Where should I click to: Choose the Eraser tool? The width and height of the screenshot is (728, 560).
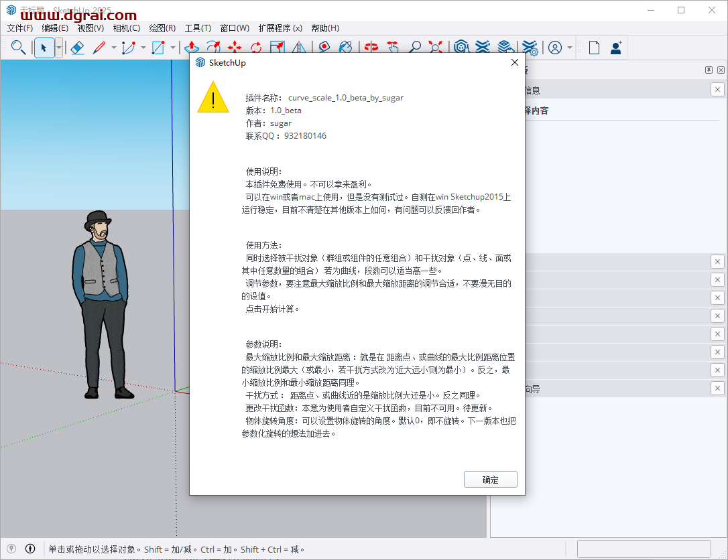tap(78, 48)
